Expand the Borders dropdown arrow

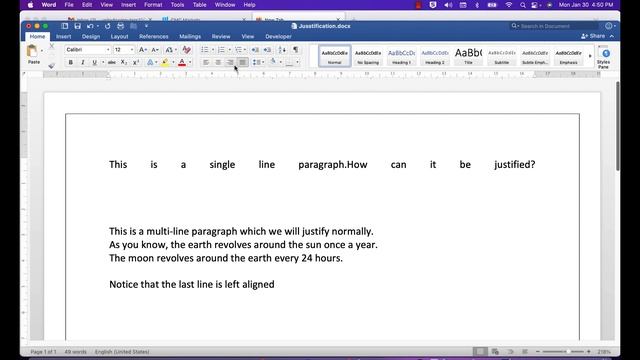[297, 62]
